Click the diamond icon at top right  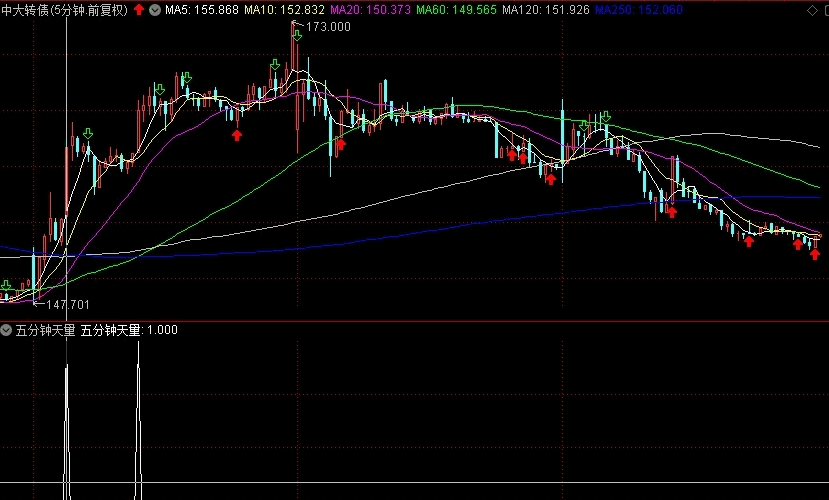pos(813,10)
